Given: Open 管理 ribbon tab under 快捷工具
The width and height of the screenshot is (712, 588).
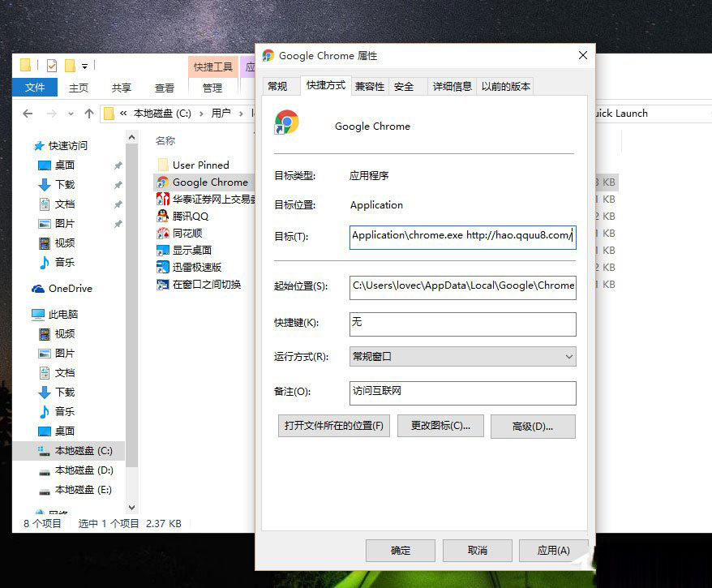Looking at the screenshot, I should point(212,88).
